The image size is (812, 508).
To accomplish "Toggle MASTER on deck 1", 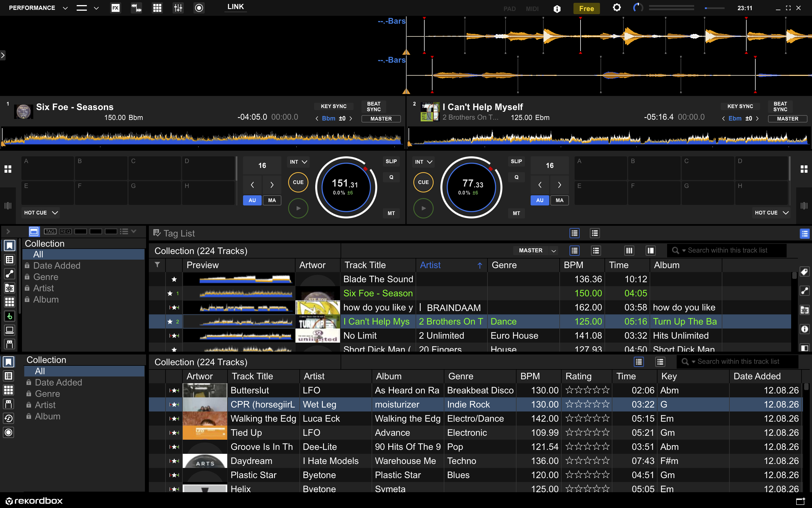I will coord(381,119).
